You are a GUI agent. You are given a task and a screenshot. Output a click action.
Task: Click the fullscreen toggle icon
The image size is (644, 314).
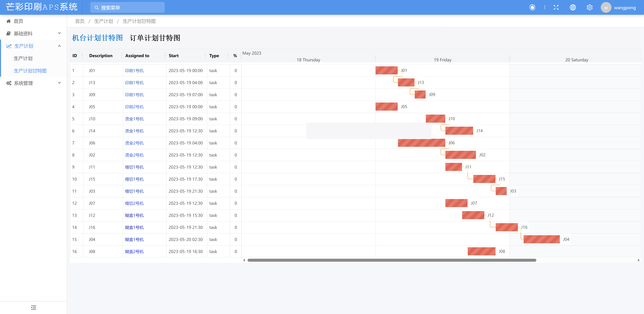[556, 8]
